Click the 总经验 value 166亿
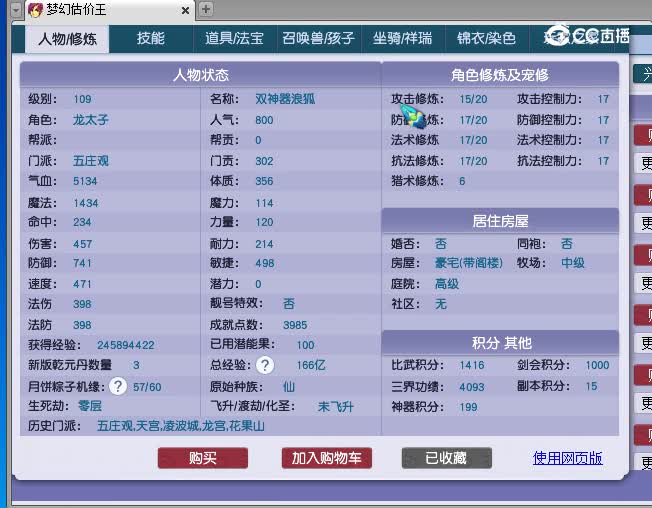Screen dimensions: 652x508 311,365
